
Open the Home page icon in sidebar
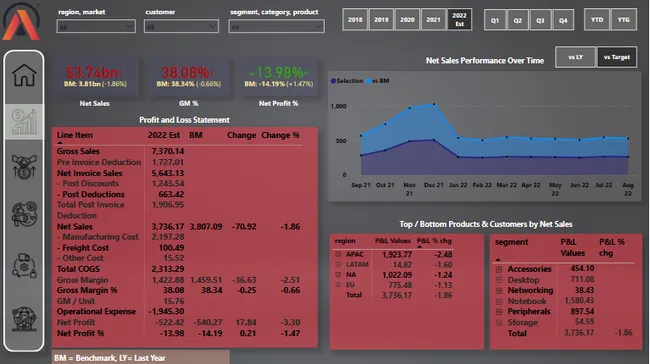pos(24,75)
